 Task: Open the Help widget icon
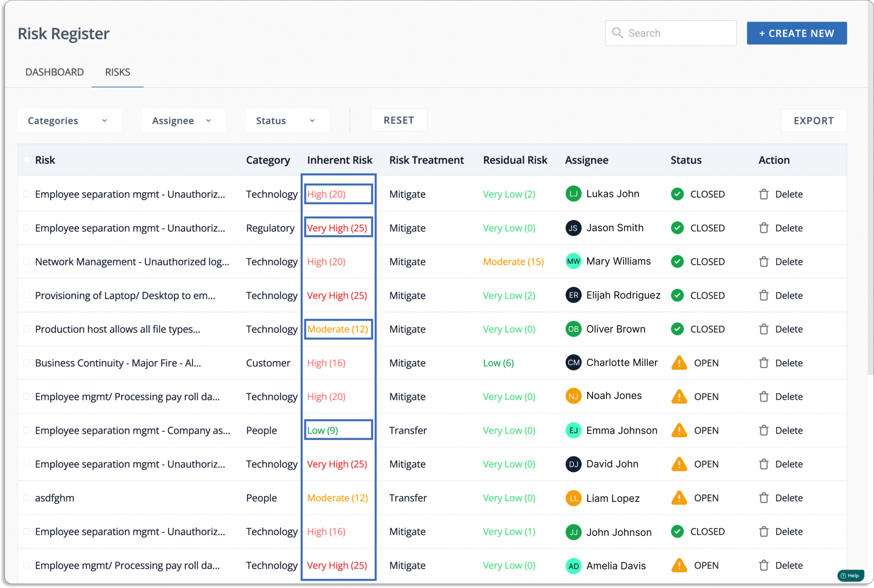point(851,575)
